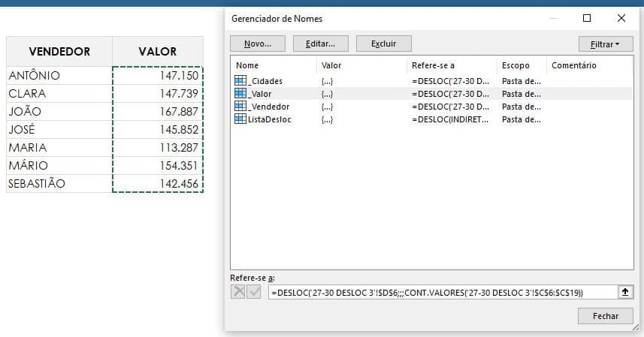The height and width of the screenshot is (337, 644).
Task: Sort by the Escopo column header
Action: coord(520,65)
